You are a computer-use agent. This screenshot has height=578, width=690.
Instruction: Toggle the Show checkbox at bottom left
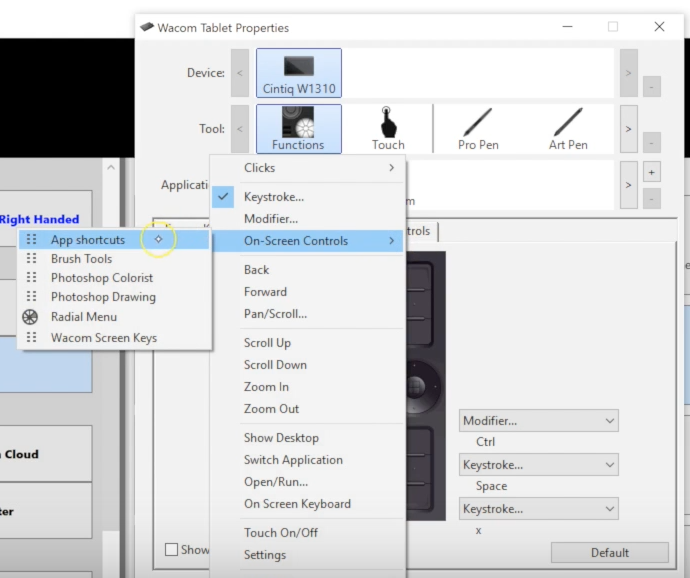click(x=172, y=549)
